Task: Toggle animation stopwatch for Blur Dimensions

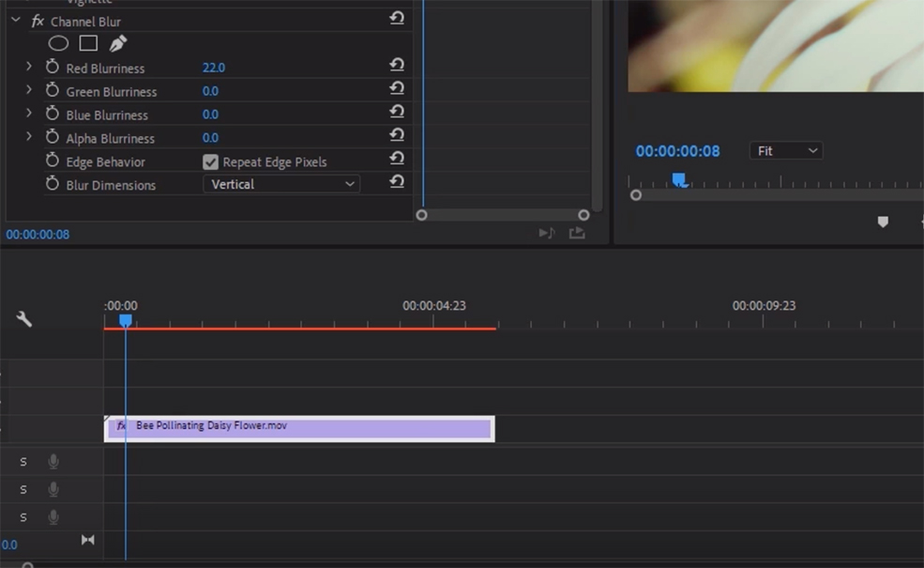Action: pos(53,184)
